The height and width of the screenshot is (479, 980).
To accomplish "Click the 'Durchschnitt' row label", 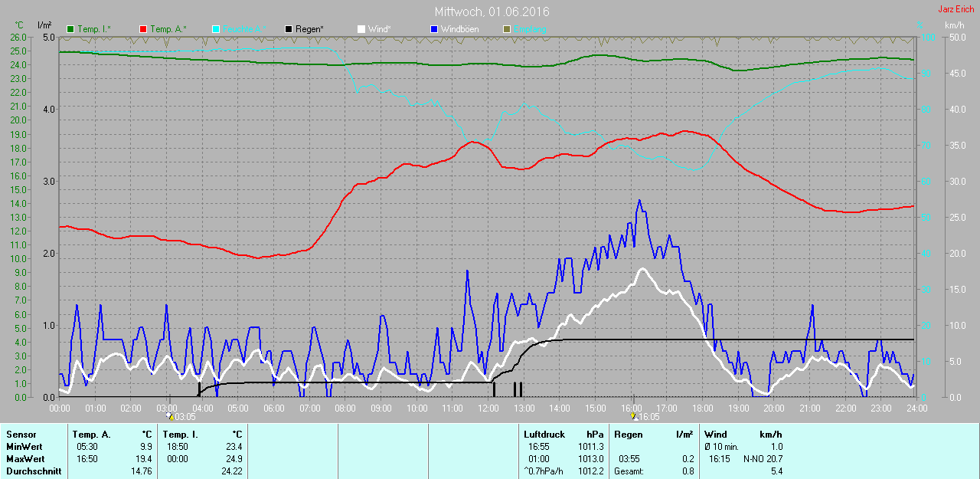I will click(x=34, y=471).
